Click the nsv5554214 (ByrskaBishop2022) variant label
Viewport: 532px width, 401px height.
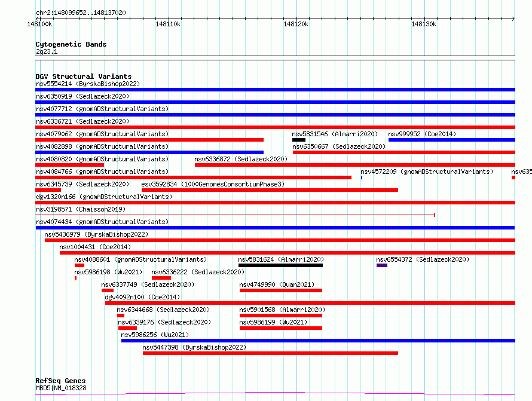pos(88,84)
